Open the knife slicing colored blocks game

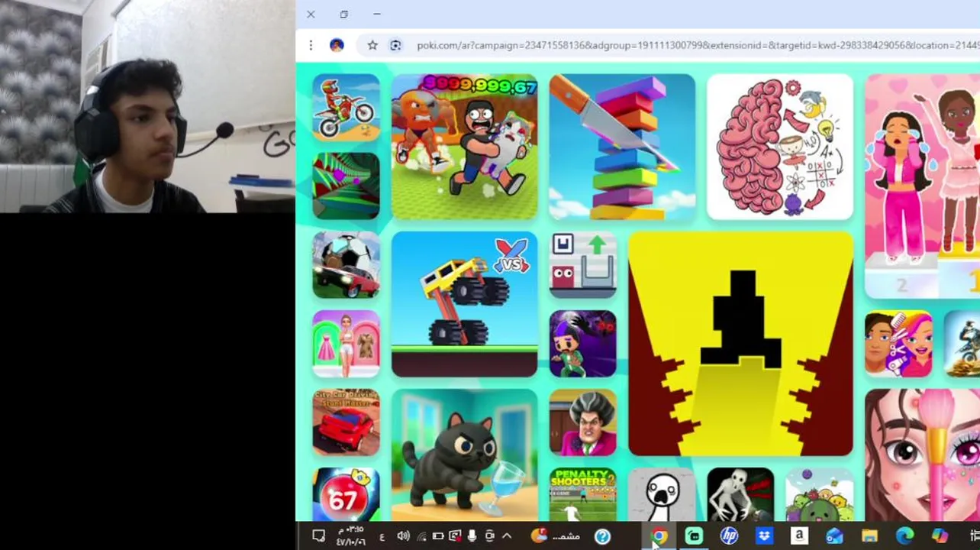click(x=622, y=147)
